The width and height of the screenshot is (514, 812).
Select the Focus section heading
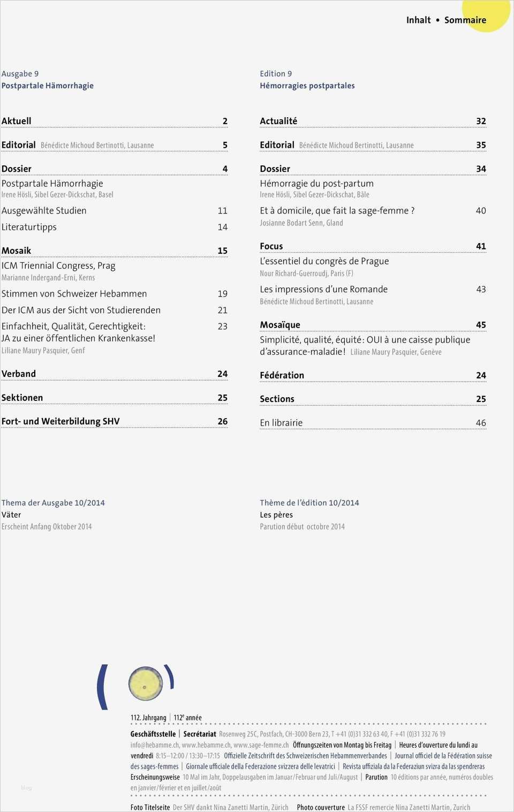pyautogui.click(x=271, y=246)
